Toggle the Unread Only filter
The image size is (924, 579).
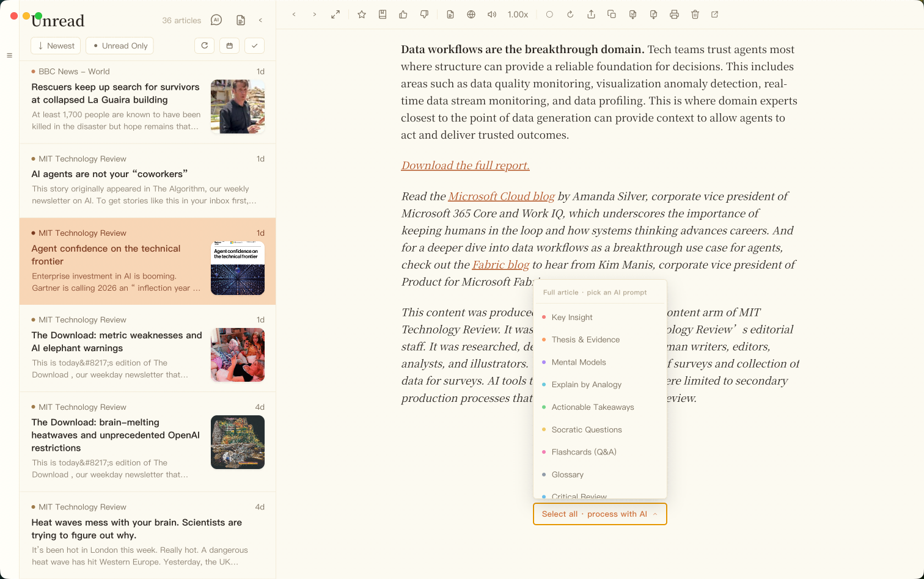(x=120, y=46)
